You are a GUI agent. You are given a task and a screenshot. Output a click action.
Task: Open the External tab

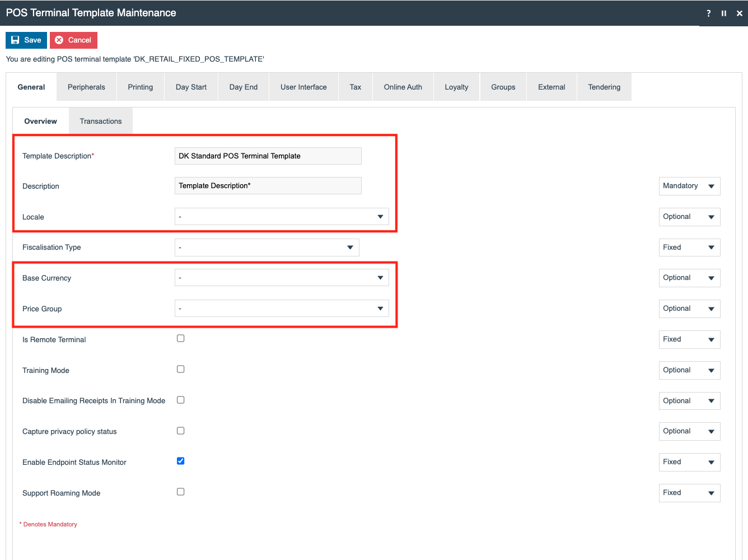tap(551, 87)
